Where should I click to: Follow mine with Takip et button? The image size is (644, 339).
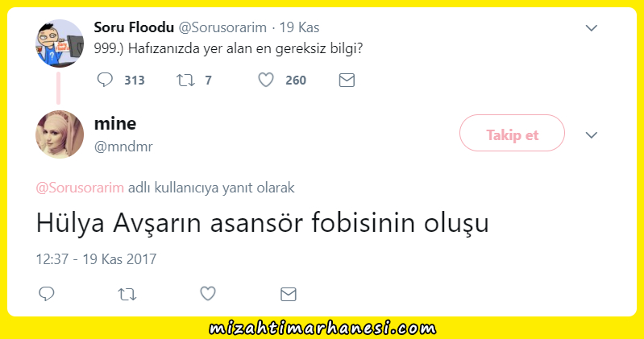[512, 133]
